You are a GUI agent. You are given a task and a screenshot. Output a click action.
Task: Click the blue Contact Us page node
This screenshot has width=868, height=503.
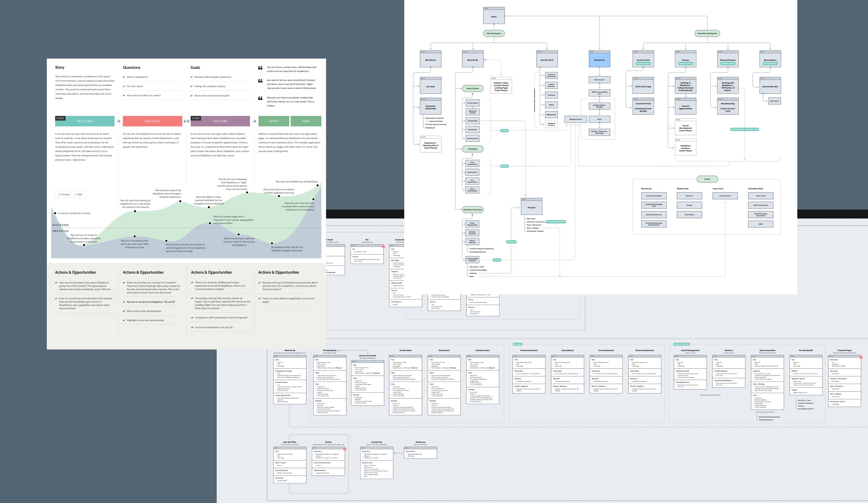(x=599, y=59)
